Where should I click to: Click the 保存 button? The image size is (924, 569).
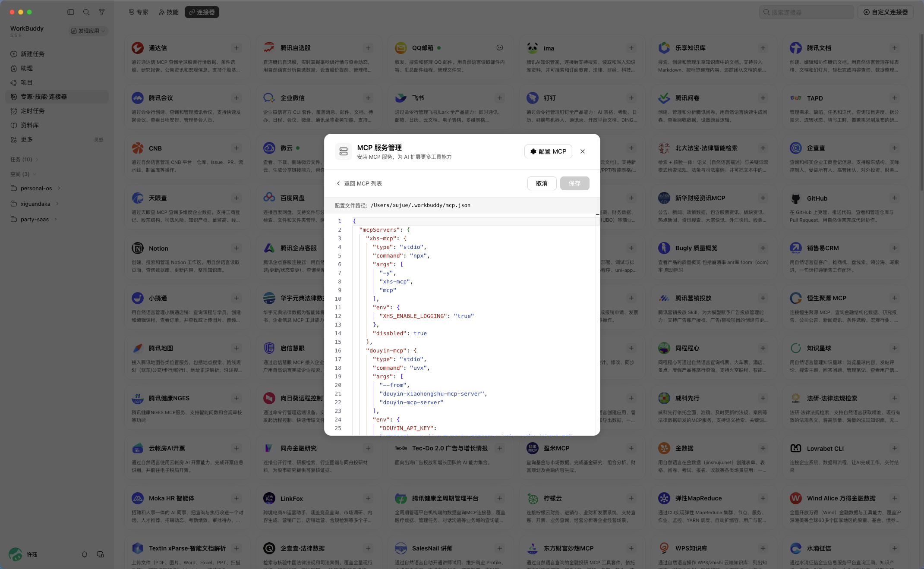(574, 183)
